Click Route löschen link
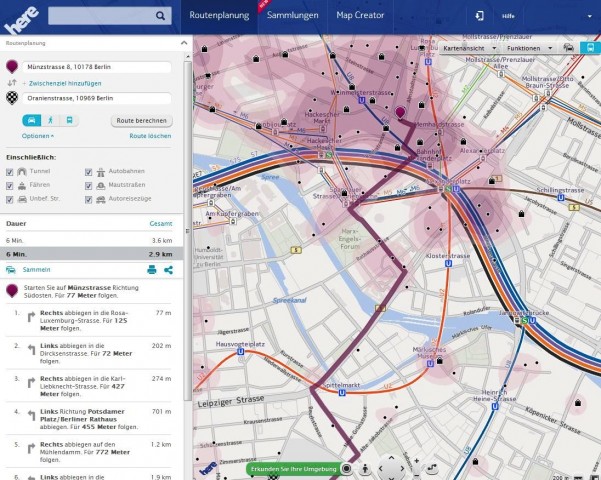This screenshot has width=601, height=480. point(150,136)
